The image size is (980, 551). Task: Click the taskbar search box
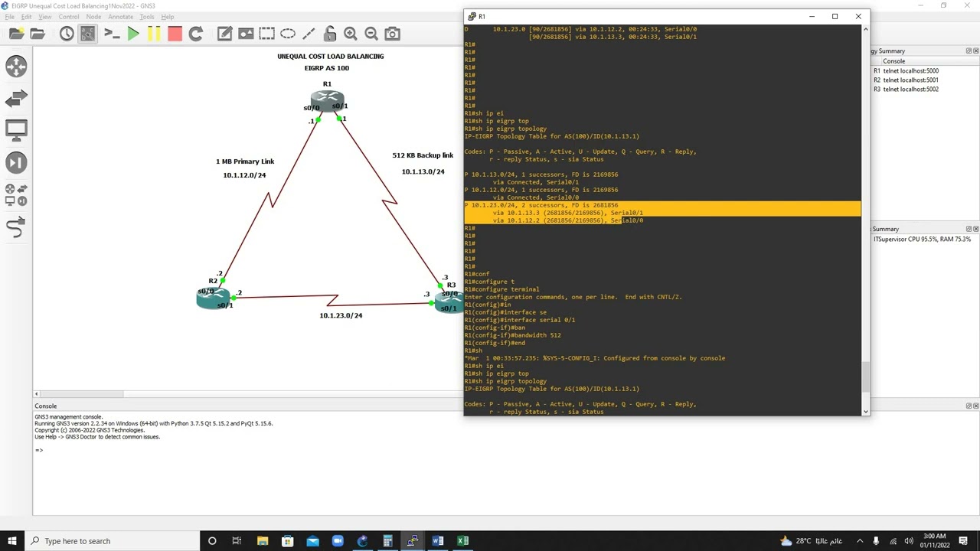(111, 541)
